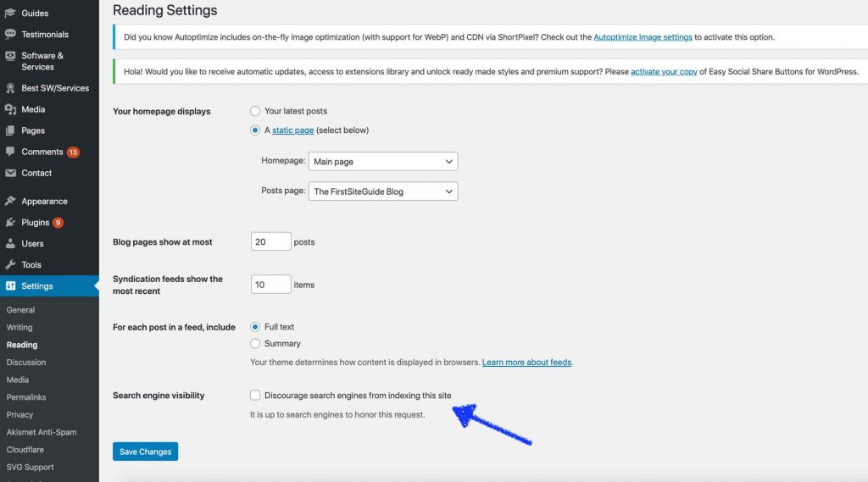Click the Reading Settings heading

click(x=165, y=10)
